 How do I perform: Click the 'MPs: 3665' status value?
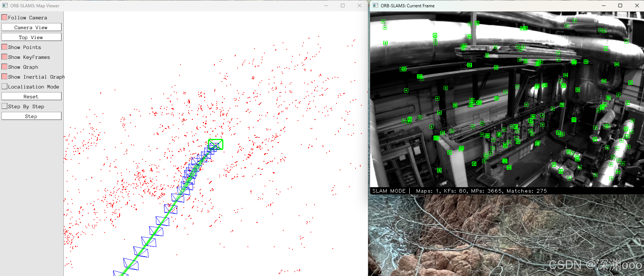(487, 191)
